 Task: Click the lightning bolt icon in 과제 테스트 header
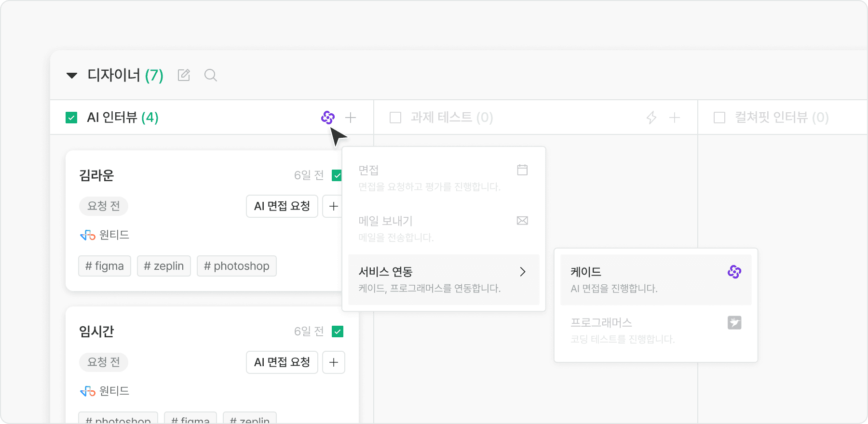point(651,118)
